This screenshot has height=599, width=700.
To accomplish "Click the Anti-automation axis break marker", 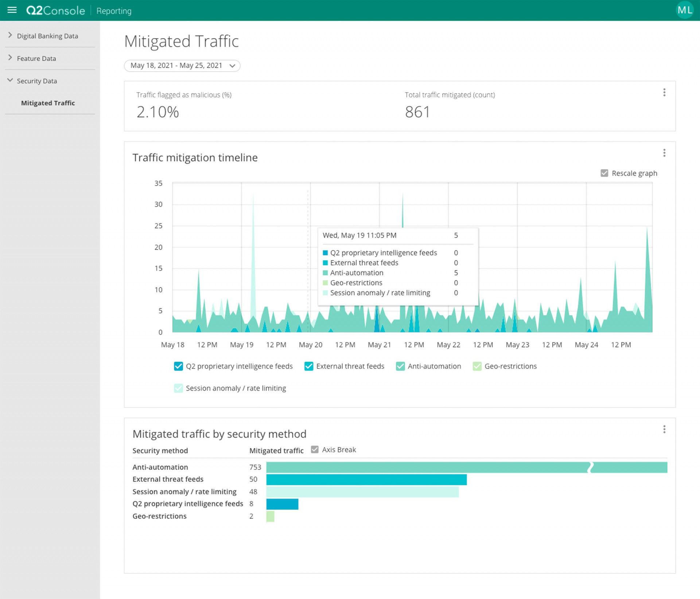I will 590,467.
